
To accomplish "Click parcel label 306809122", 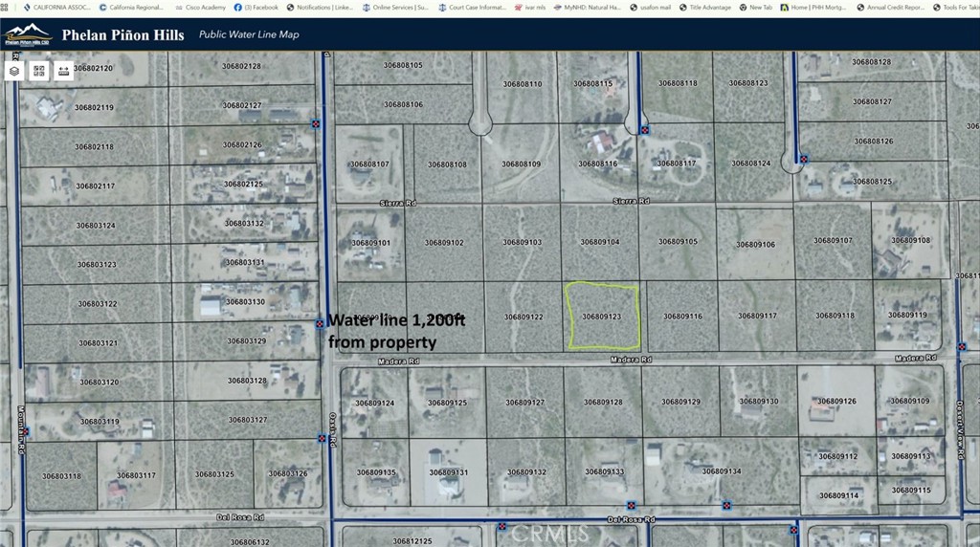I will (x=523, y=317).
